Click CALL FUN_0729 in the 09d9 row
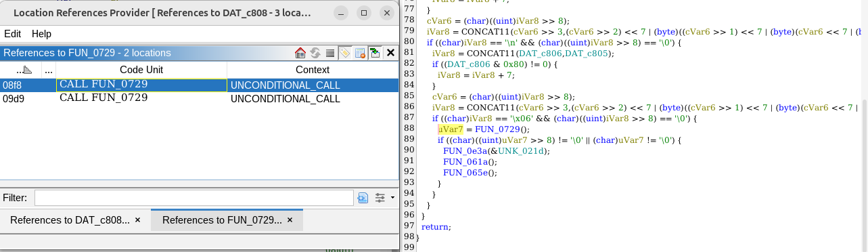The width and height of the screenshot is (868, 252). coord(104,98)
